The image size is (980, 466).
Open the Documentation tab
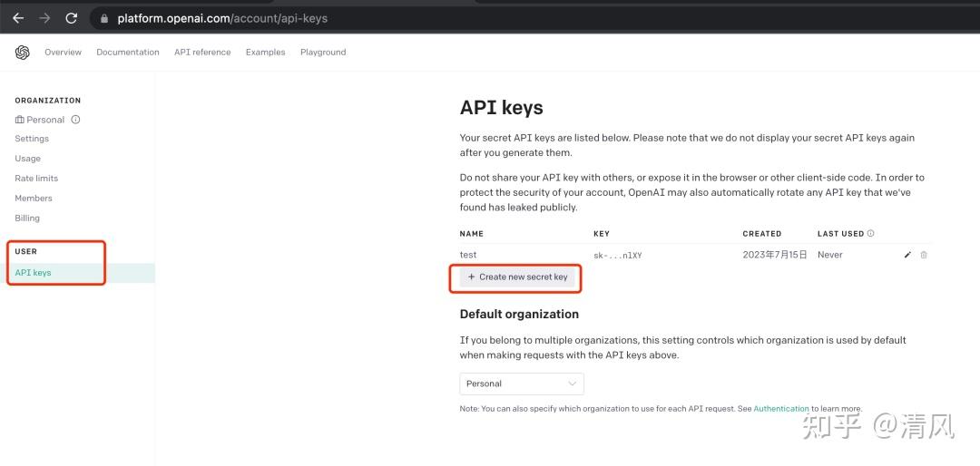[128, 53]
